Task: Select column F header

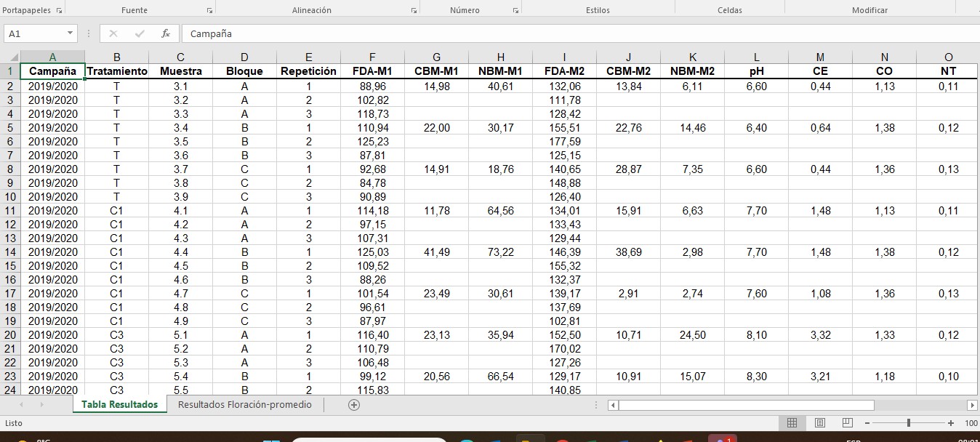Action: point(372,57)
